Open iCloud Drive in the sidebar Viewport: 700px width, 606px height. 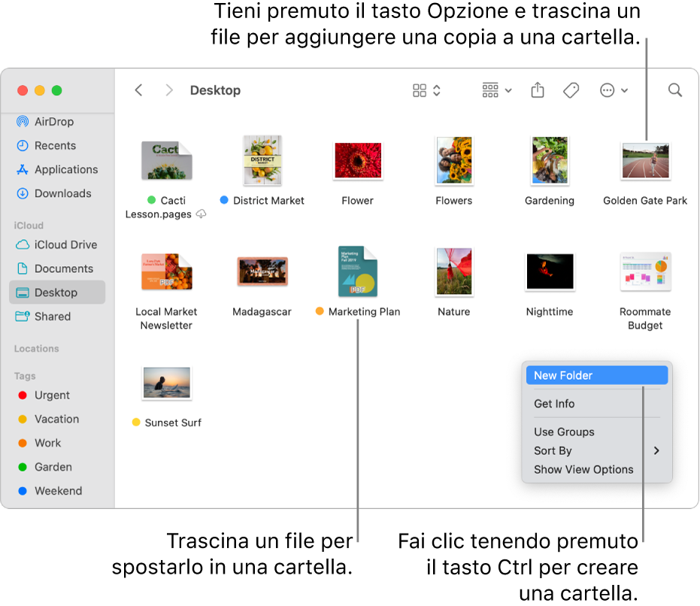[x=56, y=244]
